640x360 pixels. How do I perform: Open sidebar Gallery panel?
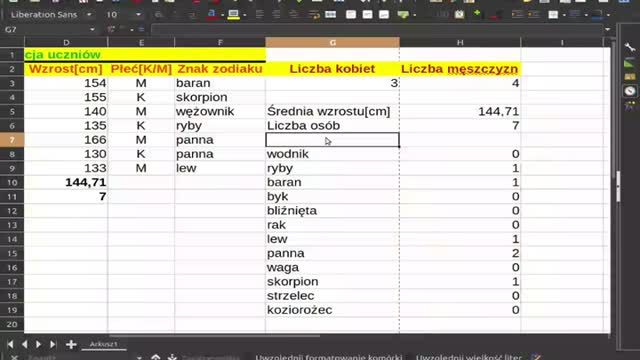630,77
